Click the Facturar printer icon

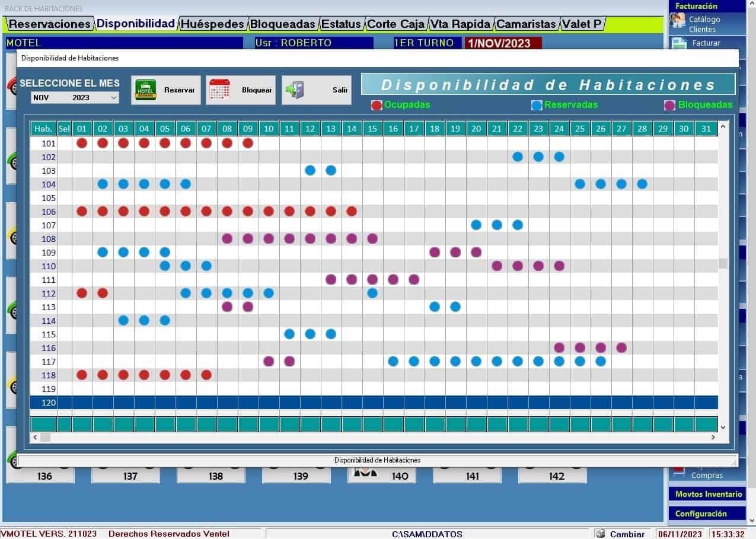point(680,43)
